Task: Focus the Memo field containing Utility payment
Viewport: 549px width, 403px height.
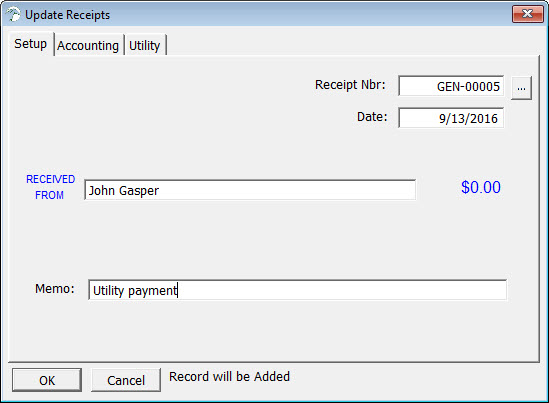Action: (297, 290)
